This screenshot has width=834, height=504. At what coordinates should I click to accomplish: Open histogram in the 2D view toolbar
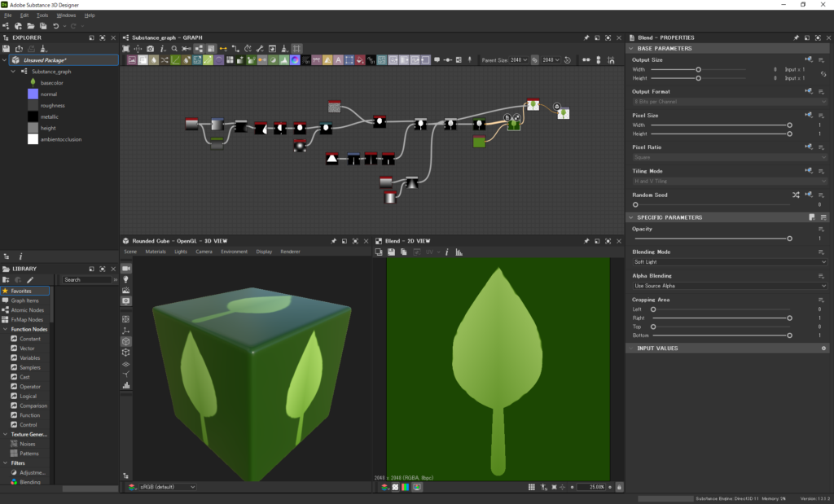click(x=459, y=252)
